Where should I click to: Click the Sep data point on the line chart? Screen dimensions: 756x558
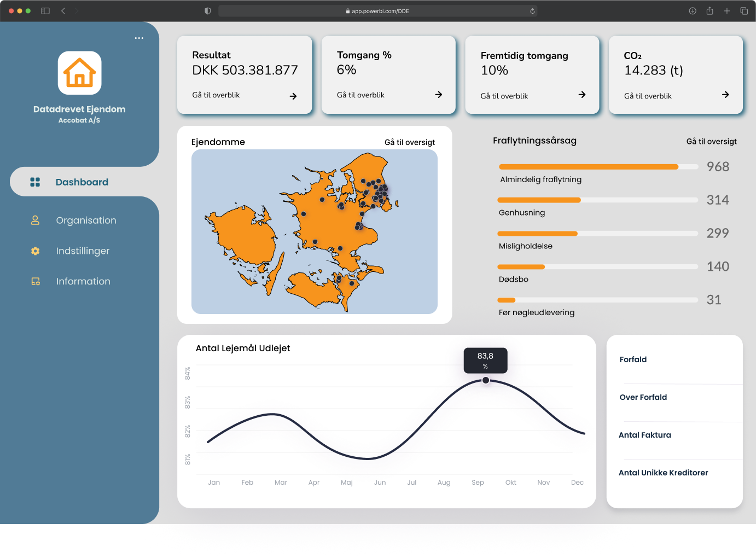(486, 380)
